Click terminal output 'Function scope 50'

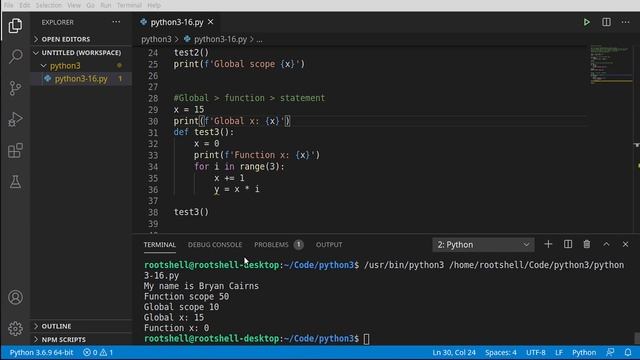186,296
